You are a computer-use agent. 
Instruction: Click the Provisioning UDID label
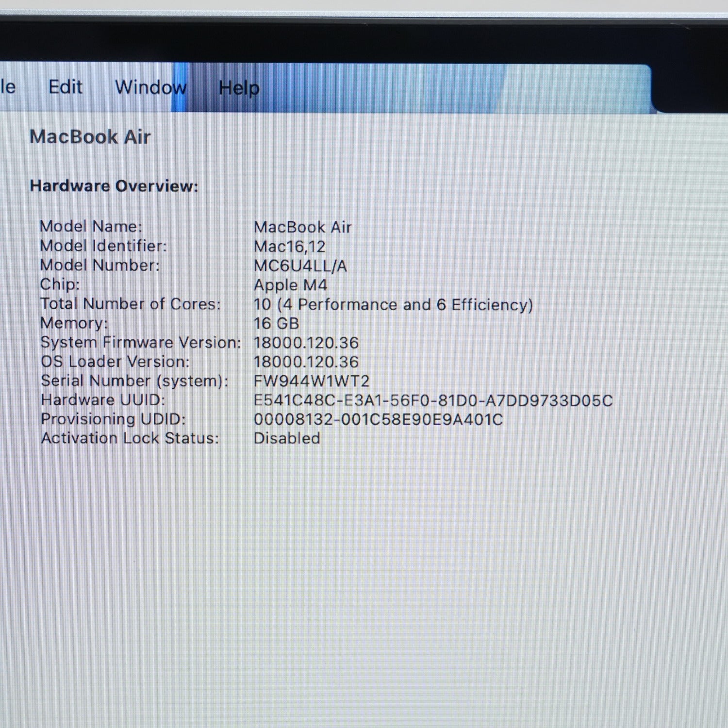[x=113, y=419]
